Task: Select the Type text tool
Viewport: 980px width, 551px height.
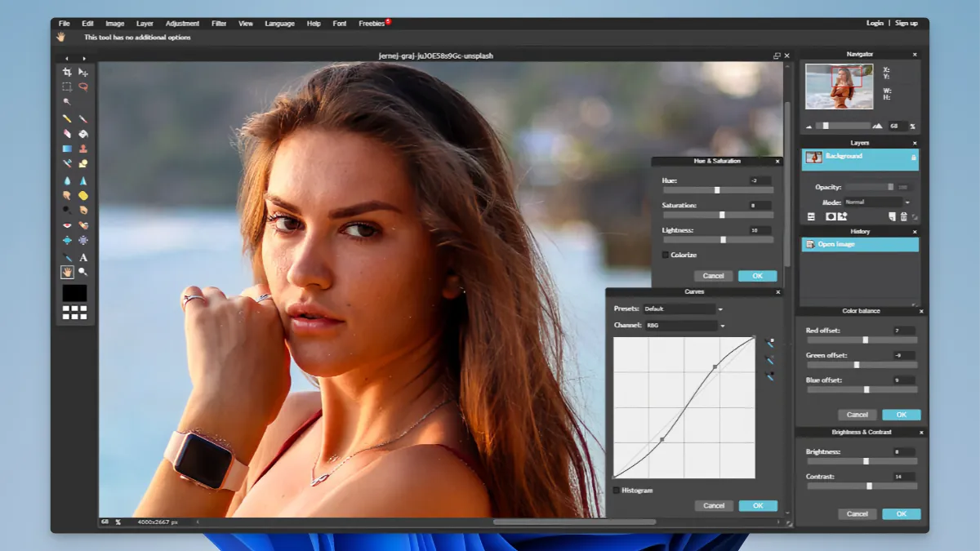Action: 82,257
